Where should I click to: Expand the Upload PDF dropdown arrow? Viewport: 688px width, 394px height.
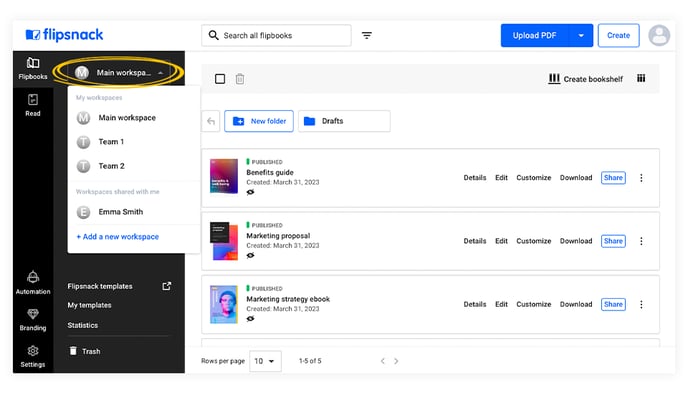tap(581, 36)
